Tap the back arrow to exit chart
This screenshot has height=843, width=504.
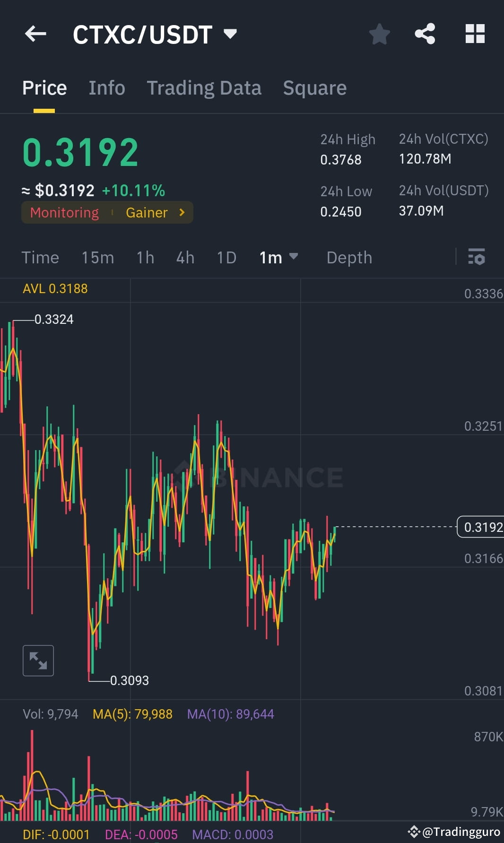[35, 34]
